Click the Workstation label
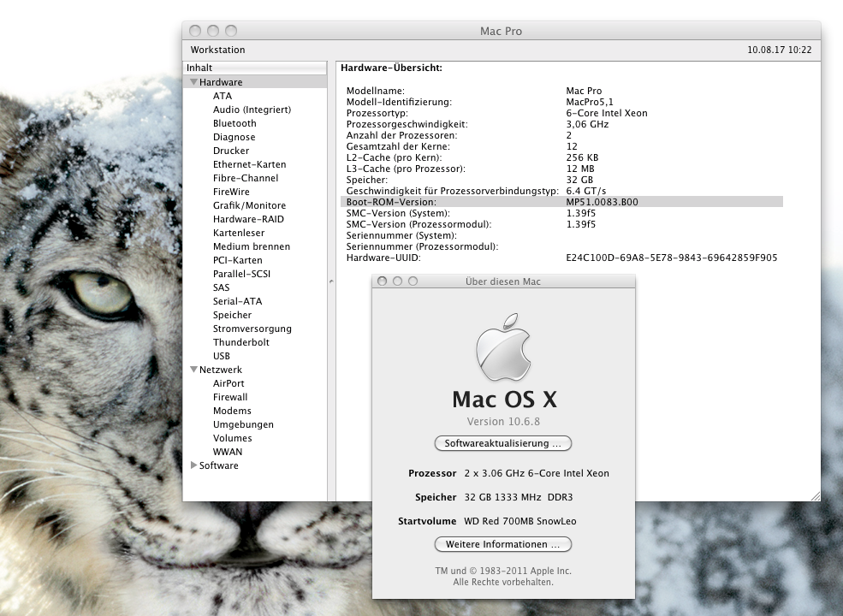 click(x=217, y=50)
